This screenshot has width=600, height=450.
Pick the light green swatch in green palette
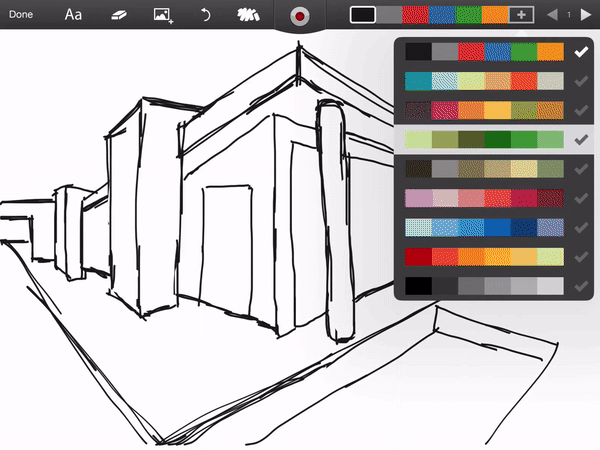pyautogui.click(x=418, y=140)
